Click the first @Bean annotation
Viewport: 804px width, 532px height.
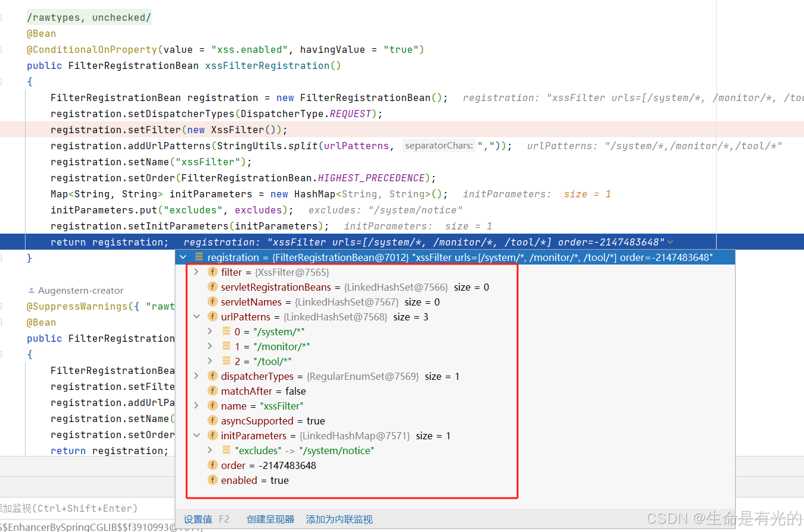click(42, 33)
